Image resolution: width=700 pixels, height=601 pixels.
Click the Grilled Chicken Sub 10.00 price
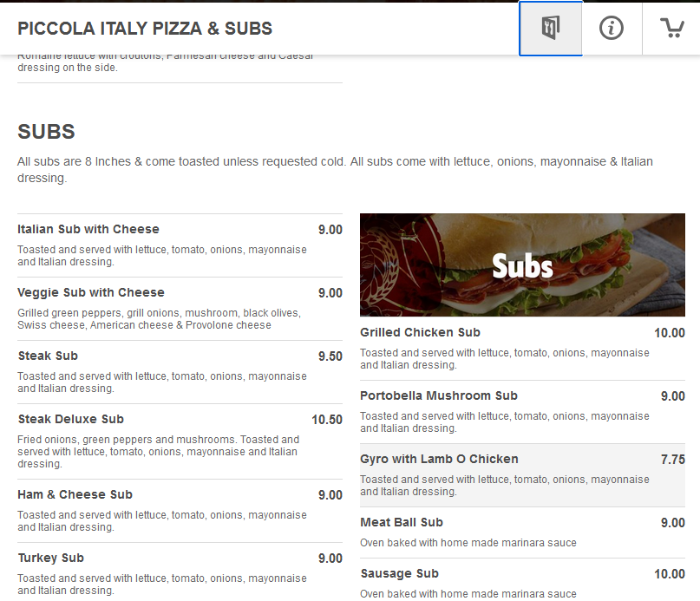coord(669,333)
